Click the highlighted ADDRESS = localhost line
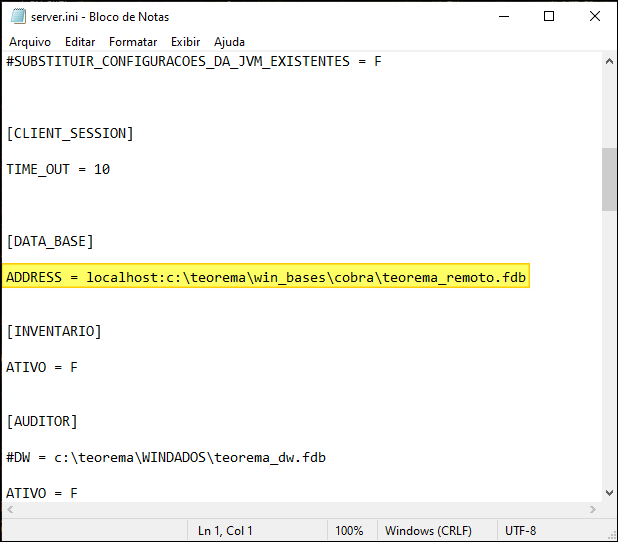618x542 pixels. click(x=266, y=277)
